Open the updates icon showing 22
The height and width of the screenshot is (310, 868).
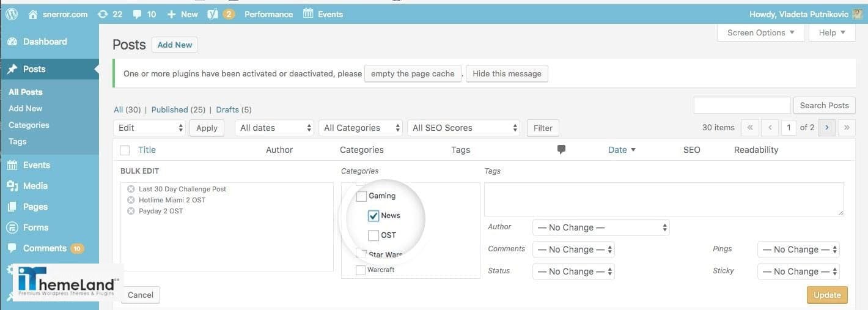[x=103, y=13]
